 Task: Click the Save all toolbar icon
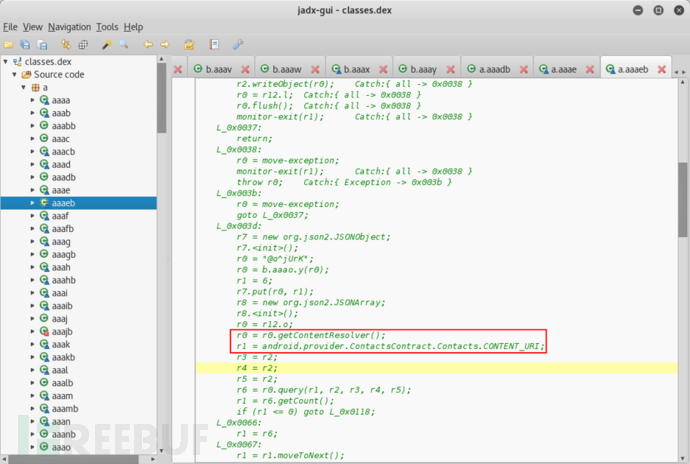coord(40,45)
